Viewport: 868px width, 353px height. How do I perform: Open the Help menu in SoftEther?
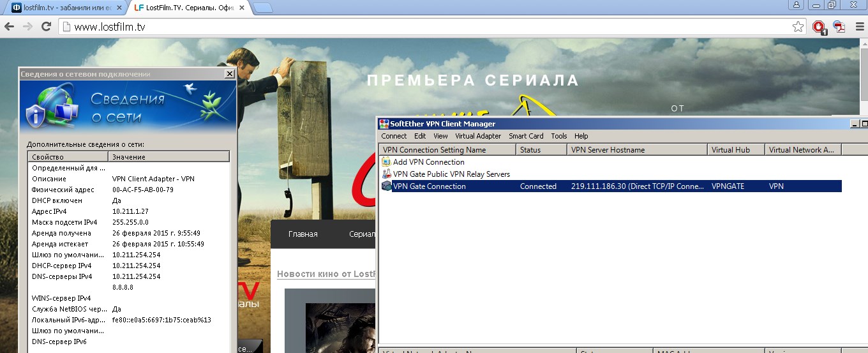pos(581,136)
